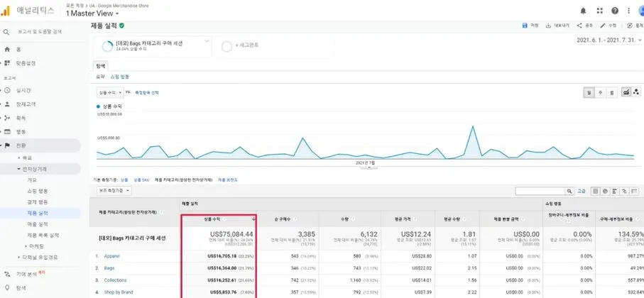Click the 저장 save icon
Screen dimensions: 644x298
(525, 26)
